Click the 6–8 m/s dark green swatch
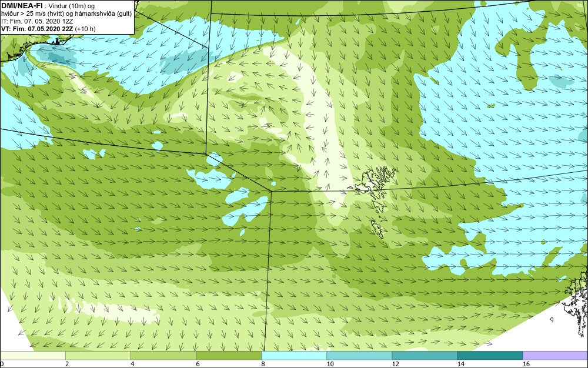Image resolution: width=588 pixels, height=368 pixels. (x=228, y=356)
